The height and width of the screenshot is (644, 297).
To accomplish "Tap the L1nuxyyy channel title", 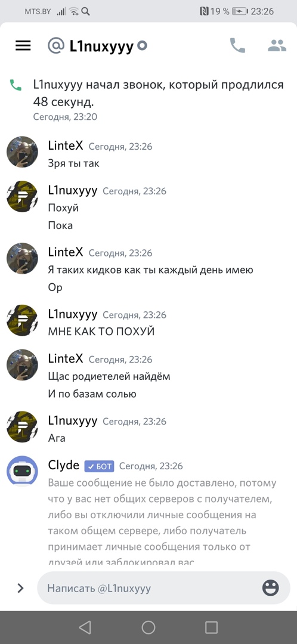I will point(101,47).
